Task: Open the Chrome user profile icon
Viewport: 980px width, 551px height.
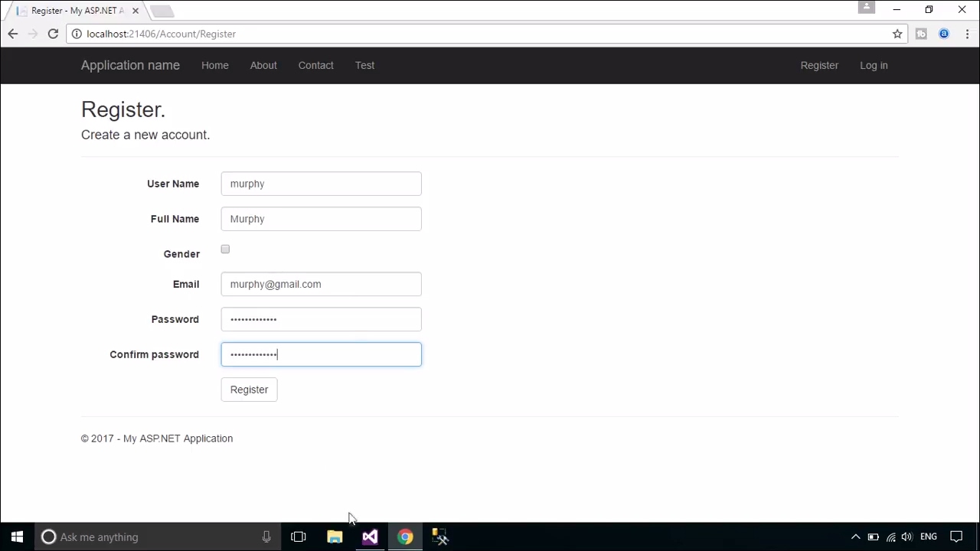Action: pyautogui.click(x=866, y=7)
